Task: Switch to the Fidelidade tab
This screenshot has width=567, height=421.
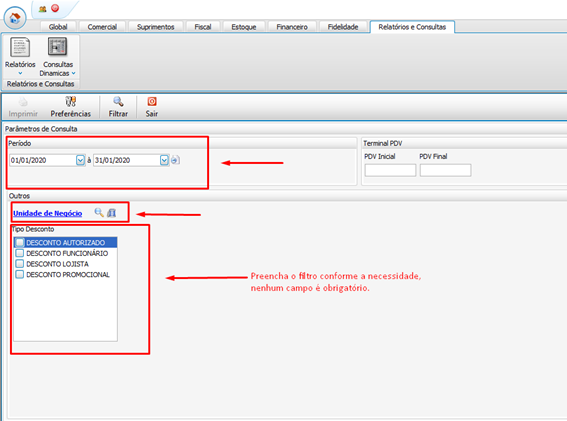Action: click(343, 27)
